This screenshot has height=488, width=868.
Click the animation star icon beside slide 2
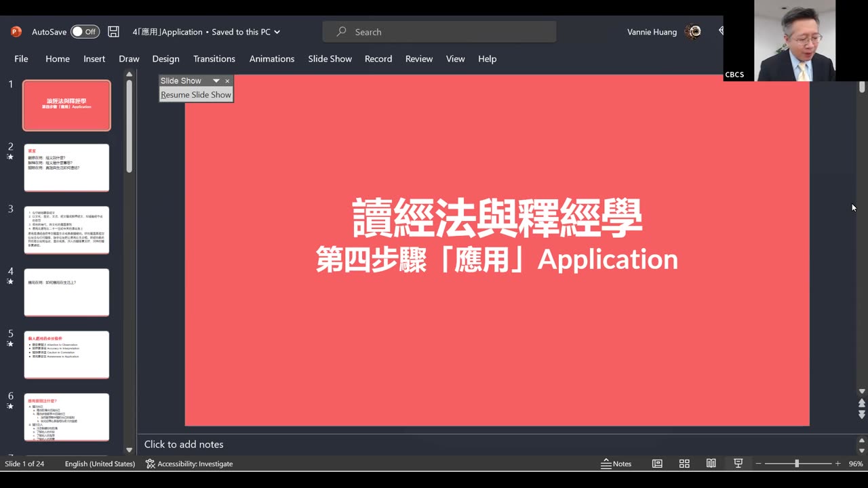[10, 157]
